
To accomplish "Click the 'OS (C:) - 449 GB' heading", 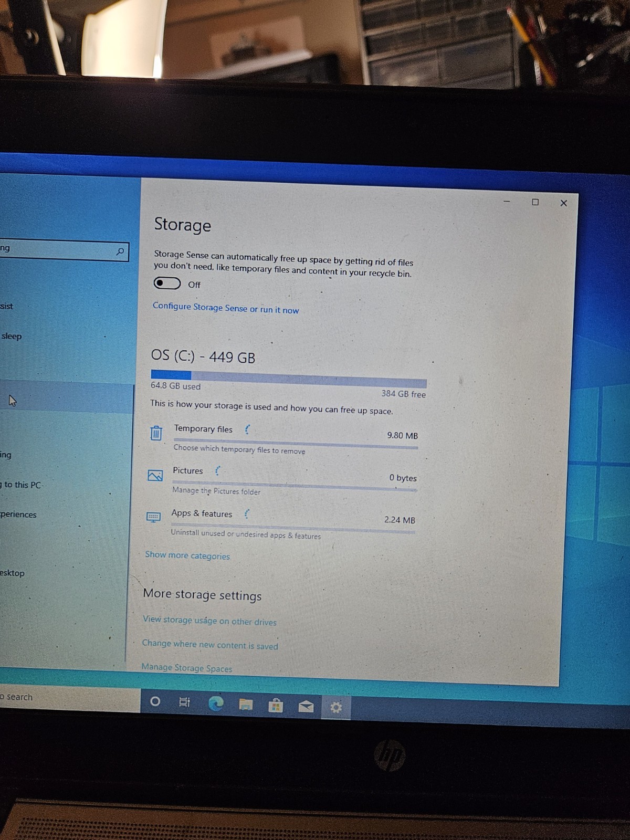I will click(x=203, y=357).
